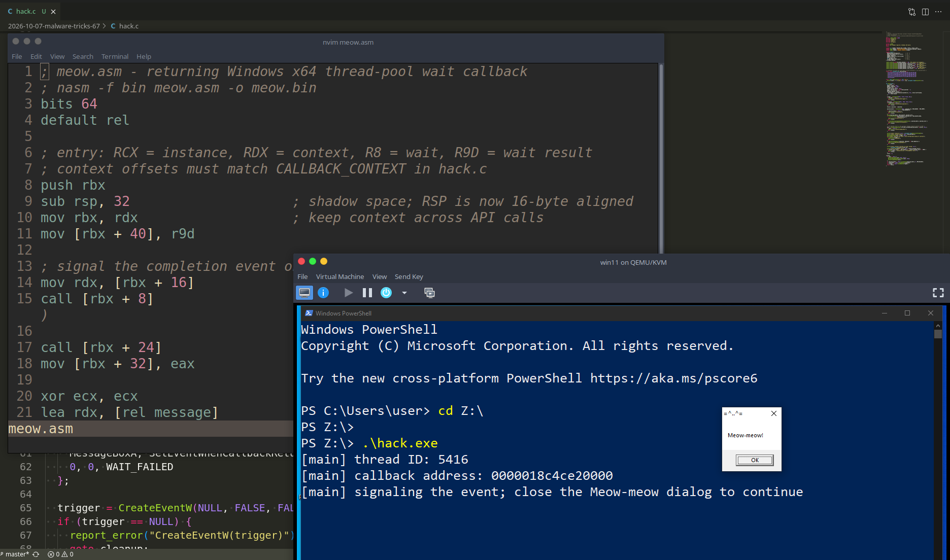Close the Meow-meow message box
This screenshot has height=560, width=950.
774,413
